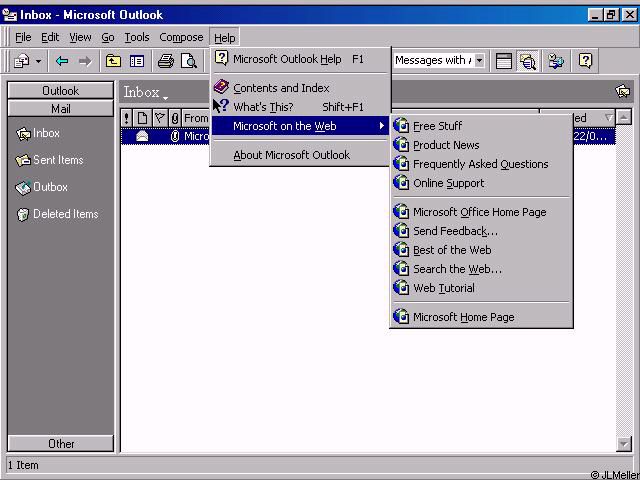Open Outbox shortcut in Outlook bar
Image resolution: width=640 pixels, height=480 pixels.
(x=42, y=187)
